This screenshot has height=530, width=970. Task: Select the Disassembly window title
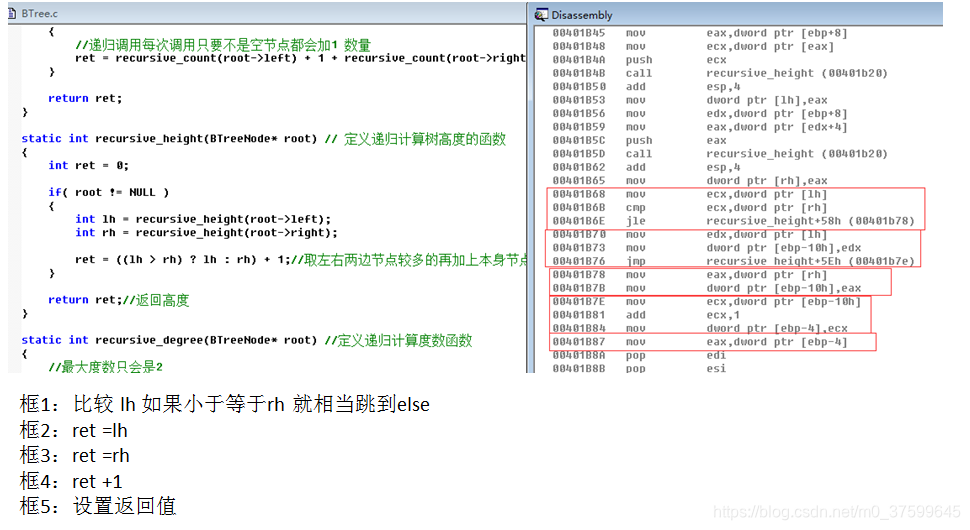582,15
